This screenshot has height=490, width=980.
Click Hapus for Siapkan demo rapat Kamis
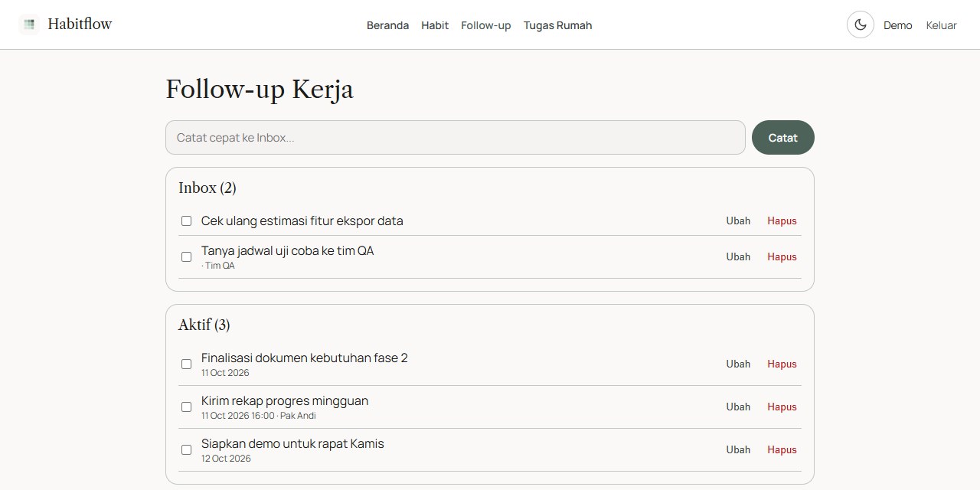[782, 449]
